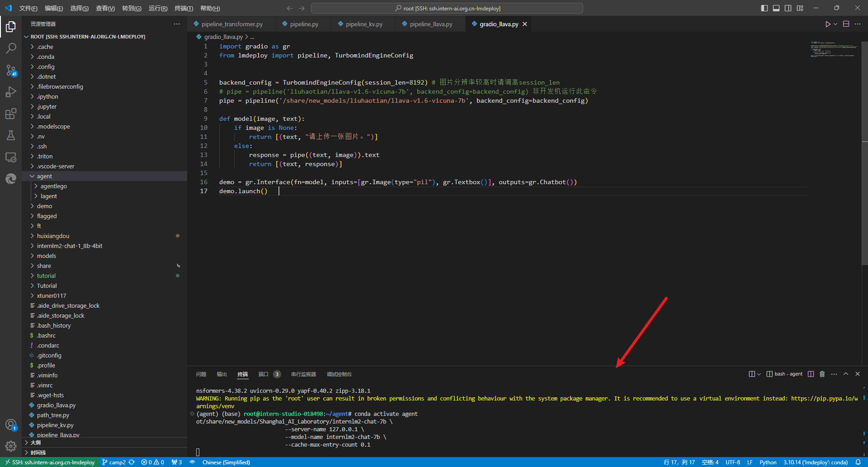Expand the huixiangdou folder

(x=53, y=236)
